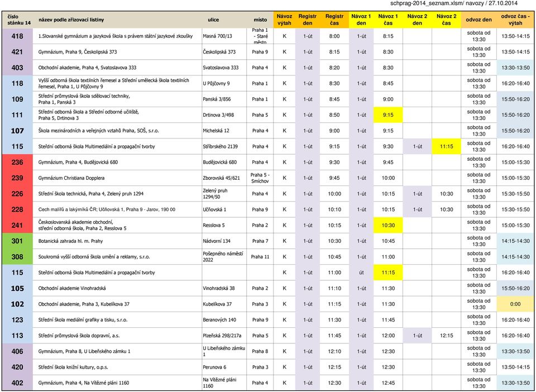Click the 'Praha 7' place cell

(x=260, y=241)
